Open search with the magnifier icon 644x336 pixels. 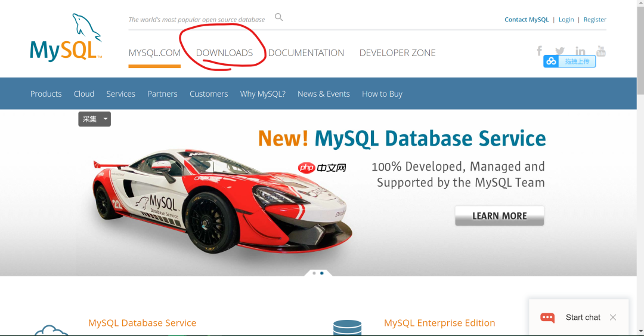click(278, 17)
